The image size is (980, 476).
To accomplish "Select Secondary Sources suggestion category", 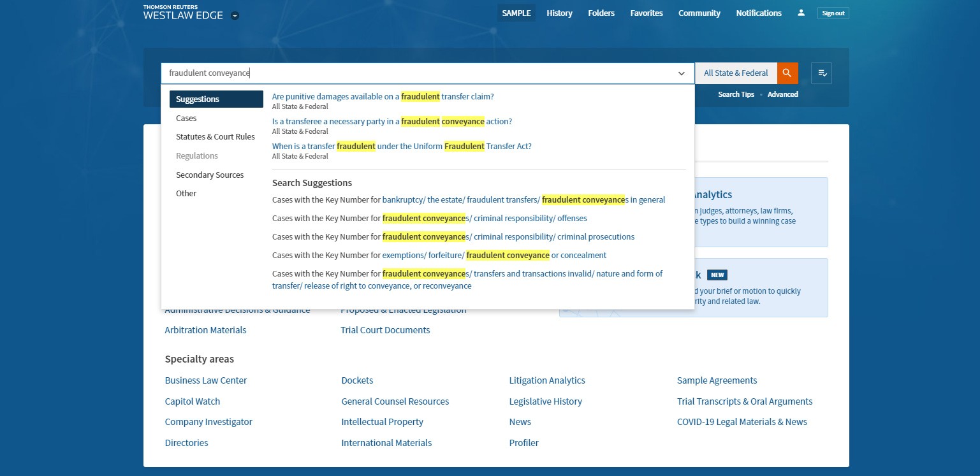I will (x=210, y=175).
